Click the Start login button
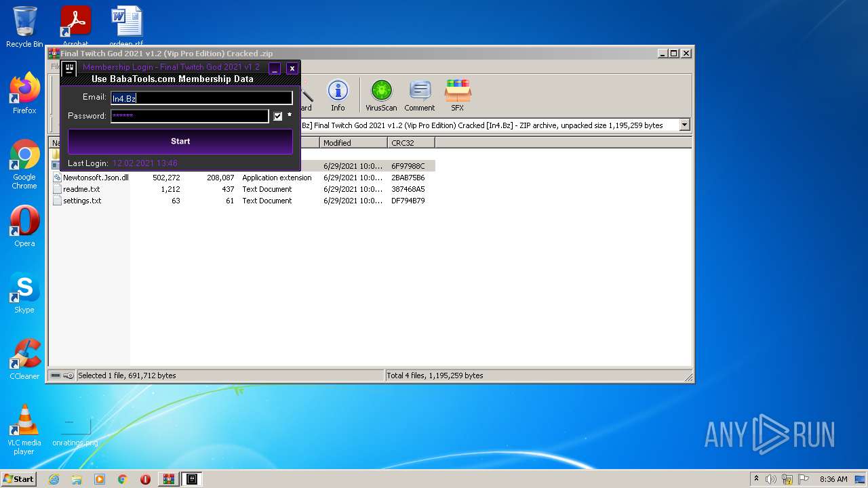 (180, 141)
